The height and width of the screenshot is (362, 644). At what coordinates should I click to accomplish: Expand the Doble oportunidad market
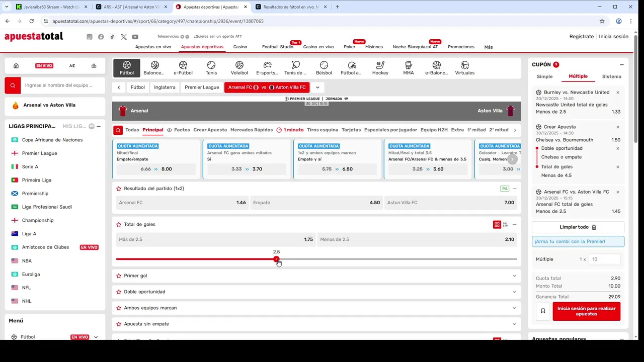514,292
